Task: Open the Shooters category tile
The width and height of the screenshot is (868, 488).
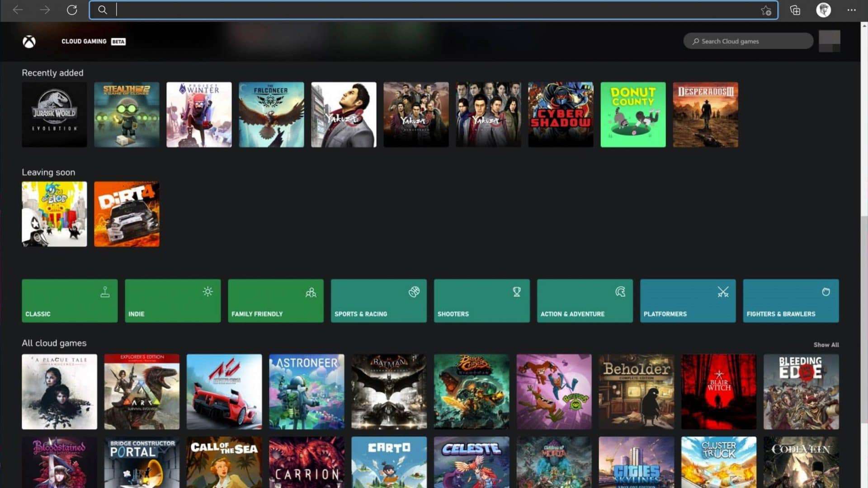Action: tap(482, 300)
